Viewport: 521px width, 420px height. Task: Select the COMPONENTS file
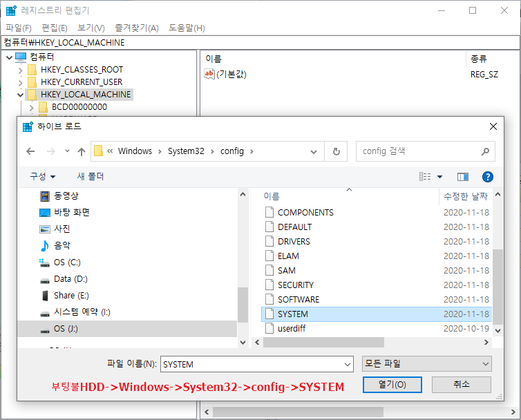305,213
